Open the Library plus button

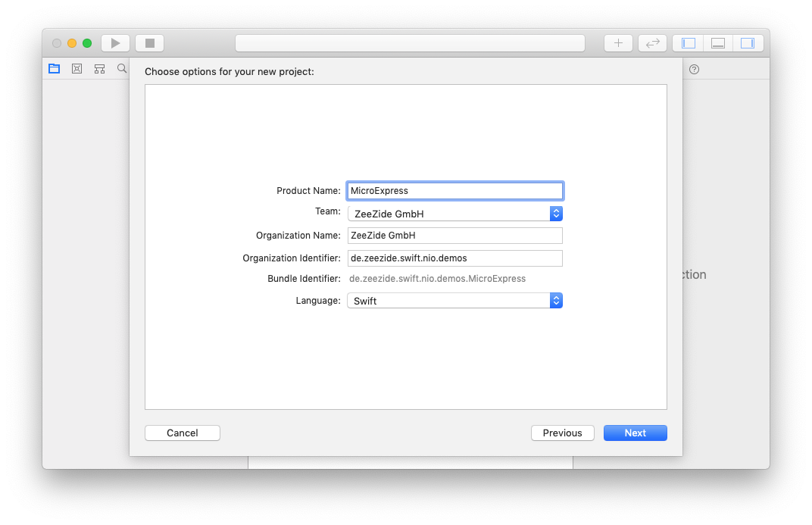click(x=618, y=43)
